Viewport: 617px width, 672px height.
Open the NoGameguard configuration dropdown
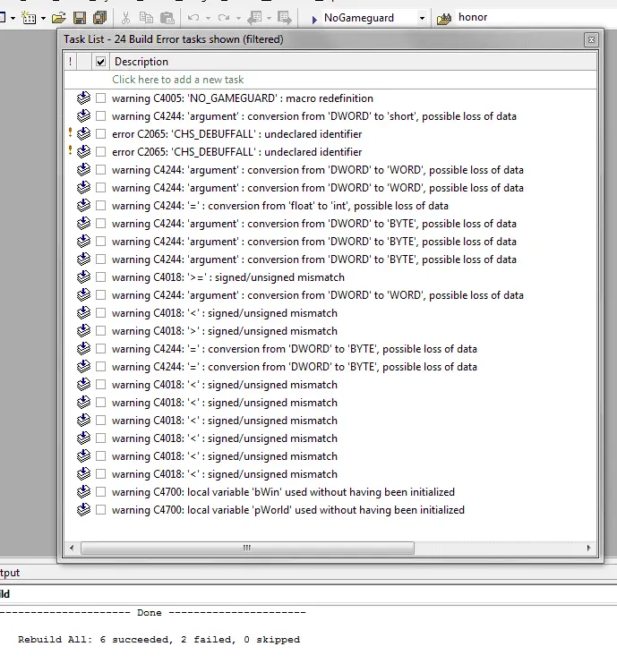tap(422, 18)
